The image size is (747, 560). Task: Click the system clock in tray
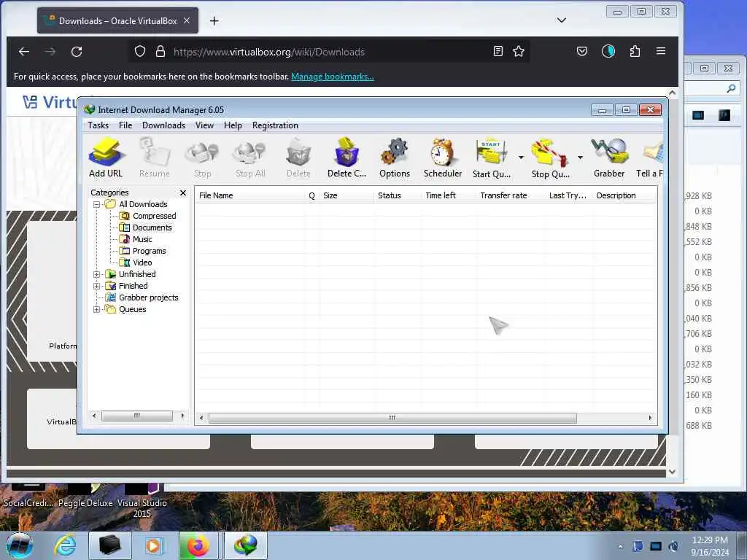pyautogui.click(x=710, y=546)
